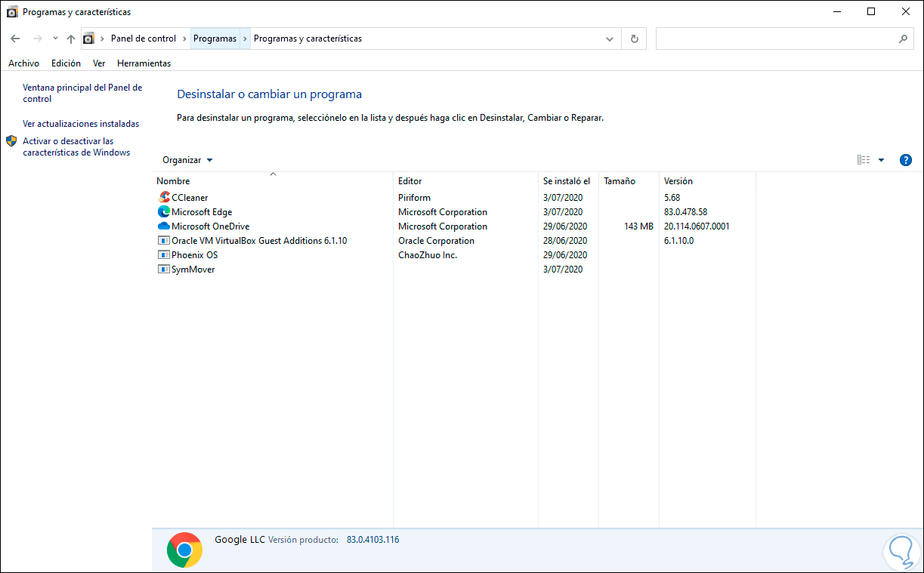The height and width of the screenshot is (573, 924).
Task: Open the Edición menu
Action: click(66, 63)
